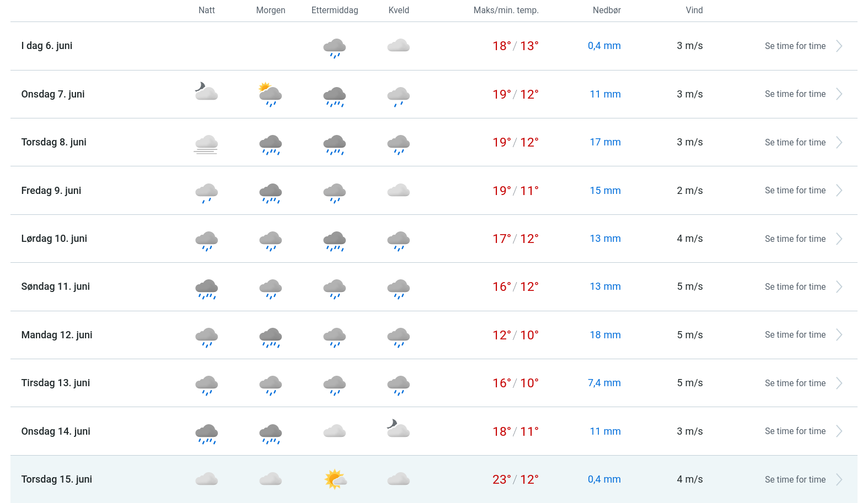
Task: Click the cloudy evening icon for Fredag 9. juni
Action: point(398,191)
